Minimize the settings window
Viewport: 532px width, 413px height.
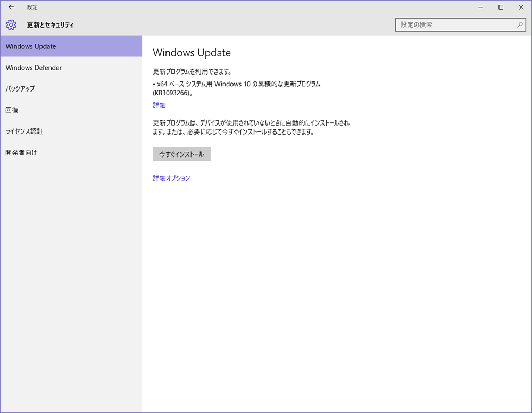tap(480, 7)
